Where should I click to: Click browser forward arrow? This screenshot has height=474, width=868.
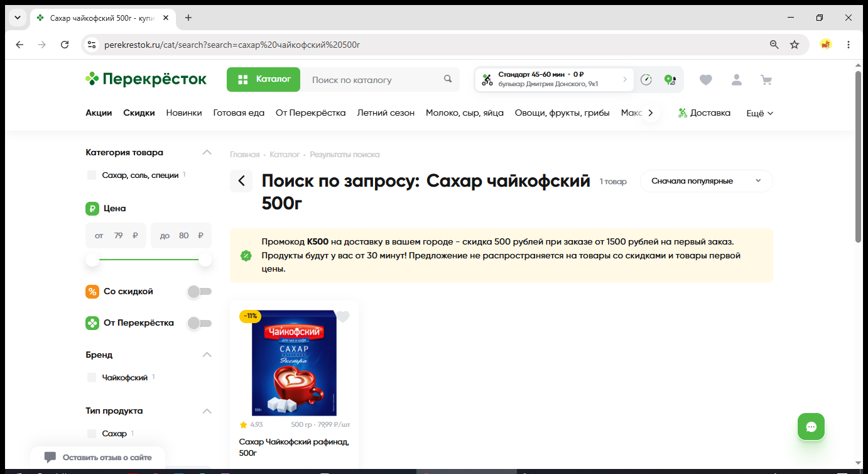(x=42, y=45)
